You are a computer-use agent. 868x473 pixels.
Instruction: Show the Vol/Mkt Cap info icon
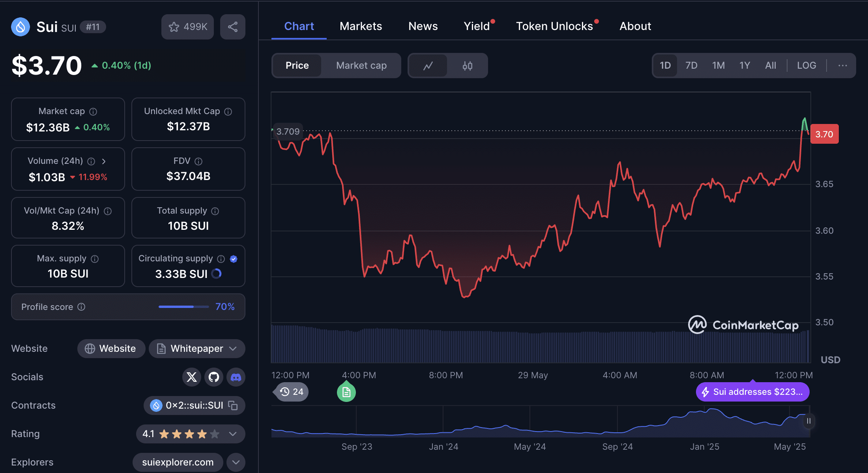tap(108, 211)
